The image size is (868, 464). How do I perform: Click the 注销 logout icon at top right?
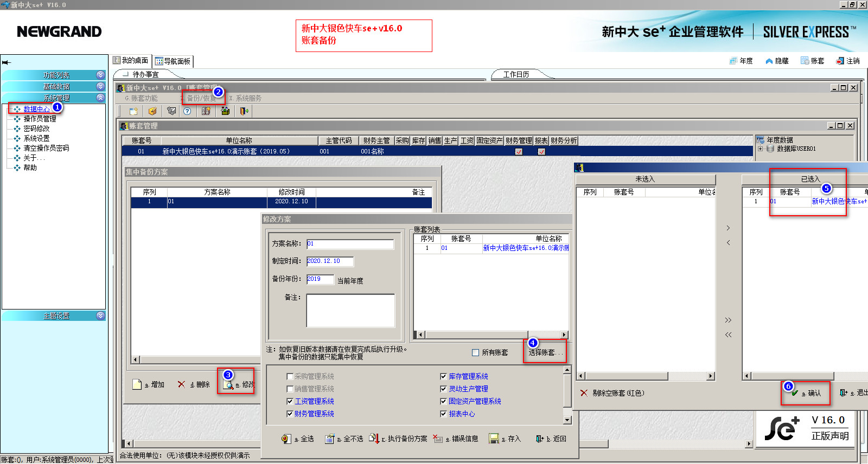(840, 61)
